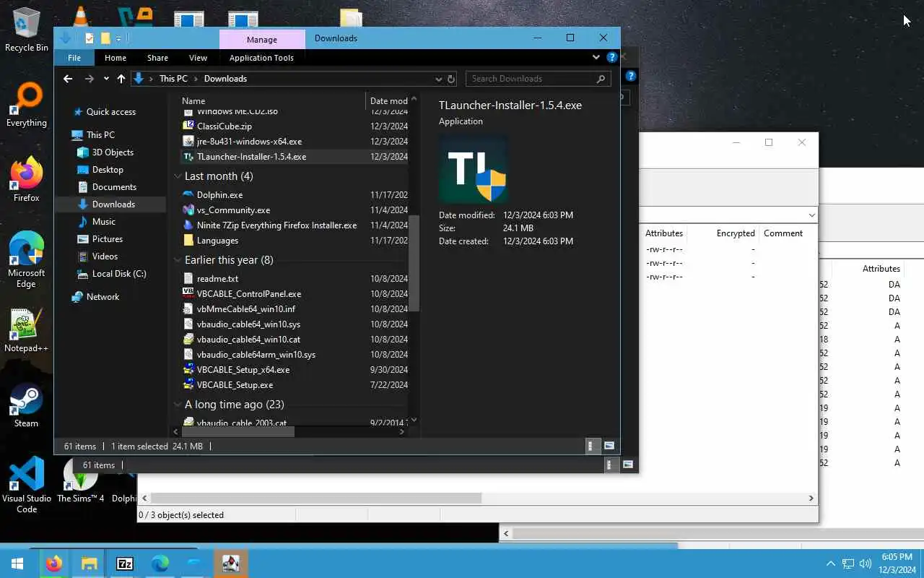Open the Microsoft Edge desktop shortcut
Image resolution: width=924 pixels, height=578 pixels.
click(x=27, y=260)
